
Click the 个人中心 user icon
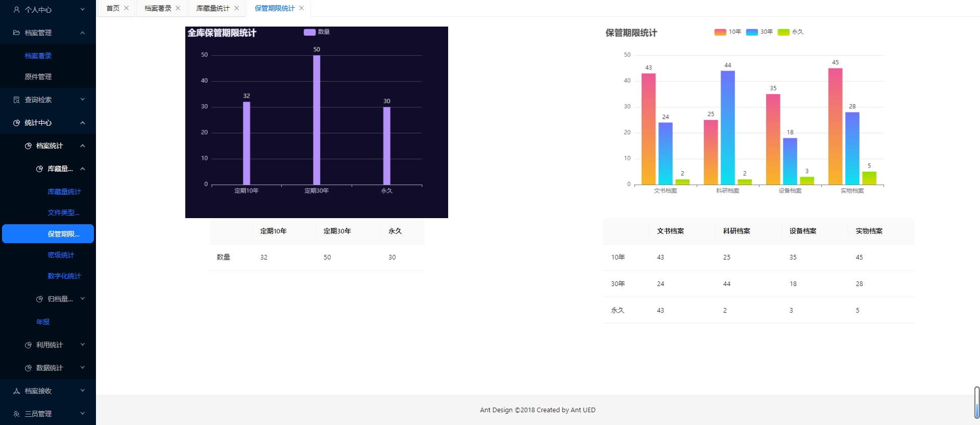tap(16, 10)
